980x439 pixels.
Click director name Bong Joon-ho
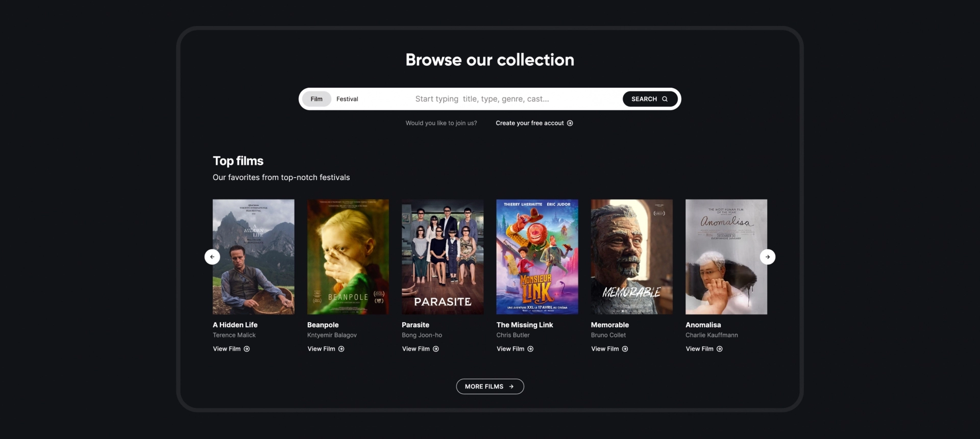pos(422,335)
